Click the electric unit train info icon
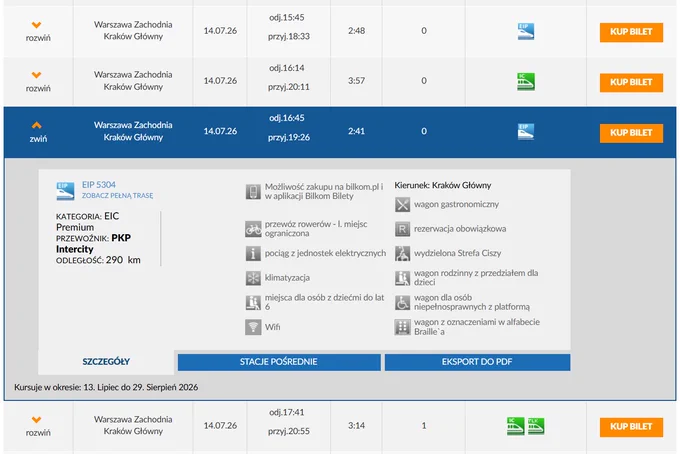The width and height of the screenshot is (680, 454). pos(253,253)
